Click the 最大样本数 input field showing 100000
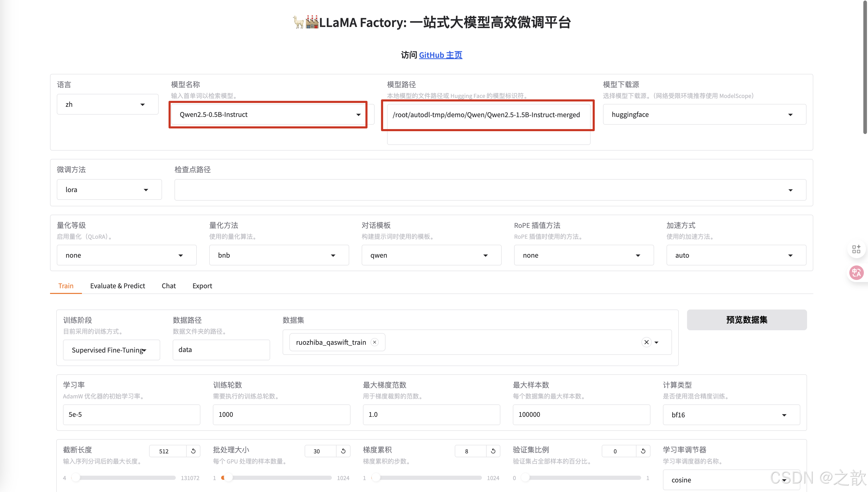This screenshot has height=492, width=868. [x=582, y=414]
